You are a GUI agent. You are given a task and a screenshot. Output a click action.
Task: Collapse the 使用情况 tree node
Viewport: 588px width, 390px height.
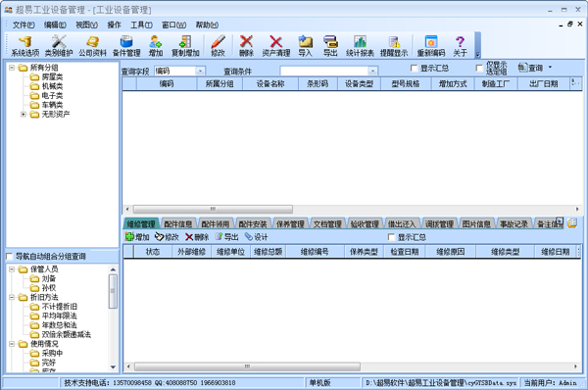(12, 344)
